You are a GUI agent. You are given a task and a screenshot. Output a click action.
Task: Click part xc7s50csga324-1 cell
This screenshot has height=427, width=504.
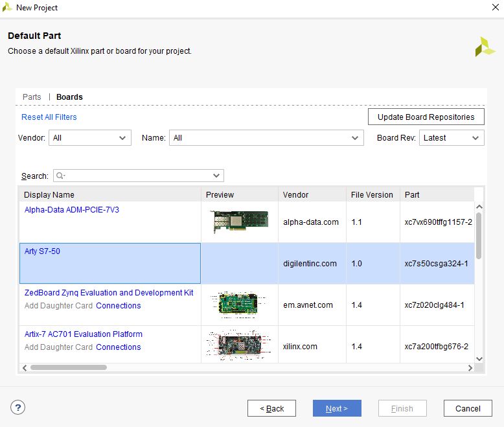click(x=436, y=264)
